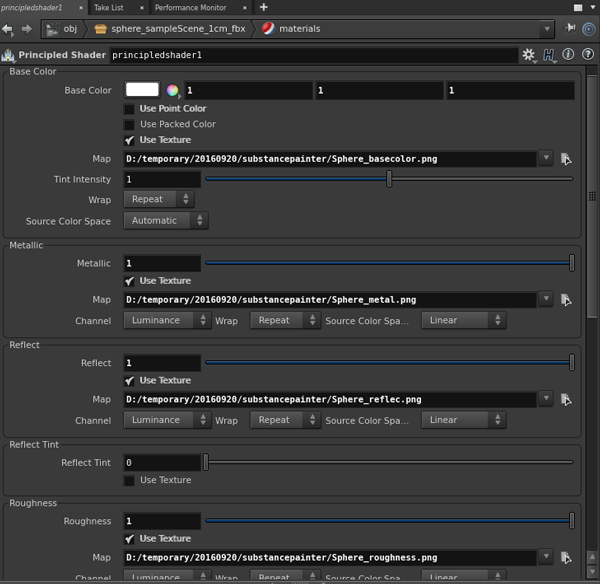Open the network path bar dropdown arrow

[547, 29]
